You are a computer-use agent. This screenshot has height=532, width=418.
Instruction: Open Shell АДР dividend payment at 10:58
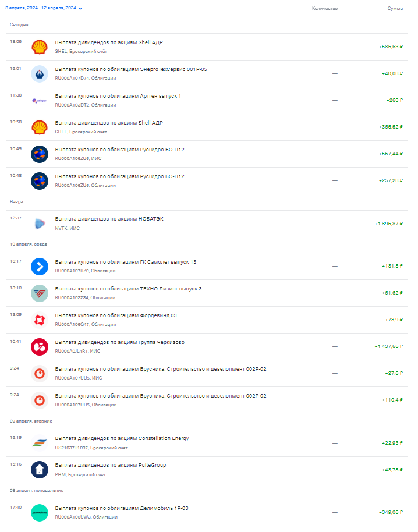(x=207, y=127)
